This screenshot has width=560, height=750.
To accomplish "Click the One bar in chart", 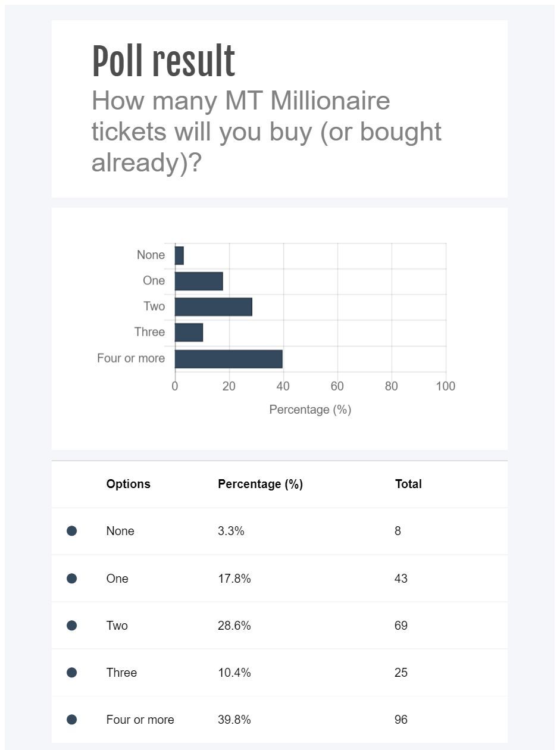I will [x=199, y=281].
